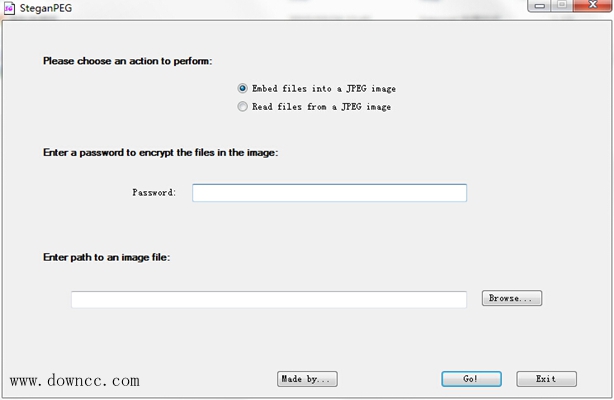
Task: Select Embed files into a JPEG image
Action: [243, 88]
